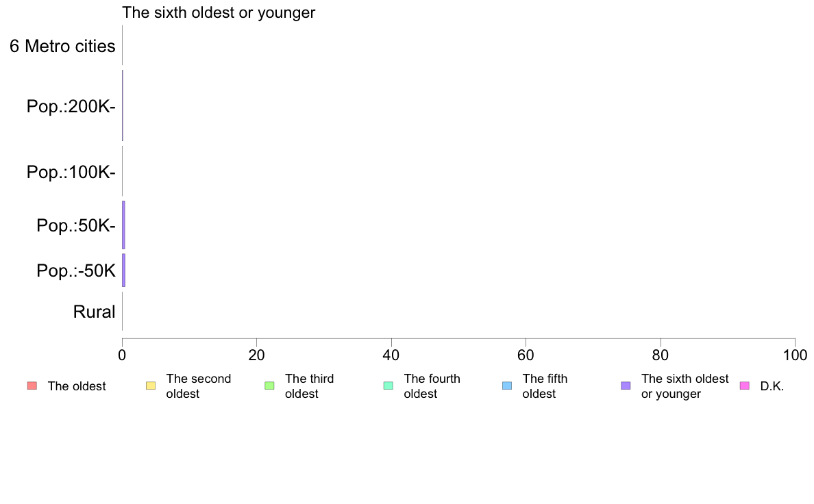814x504 pixels.
Task: Click the green 'The third oldest' legend swatch
Action: click(x=269, y=386)
